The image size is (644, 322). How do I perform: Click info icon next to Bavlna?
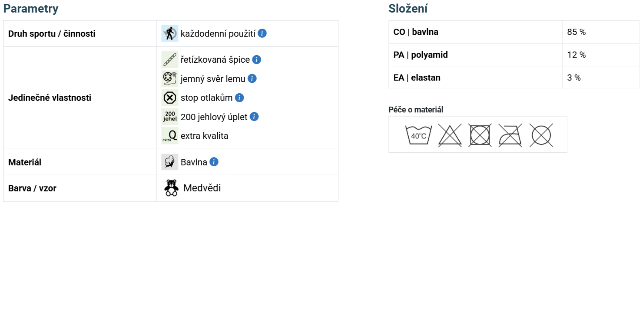tap(214, 162)
